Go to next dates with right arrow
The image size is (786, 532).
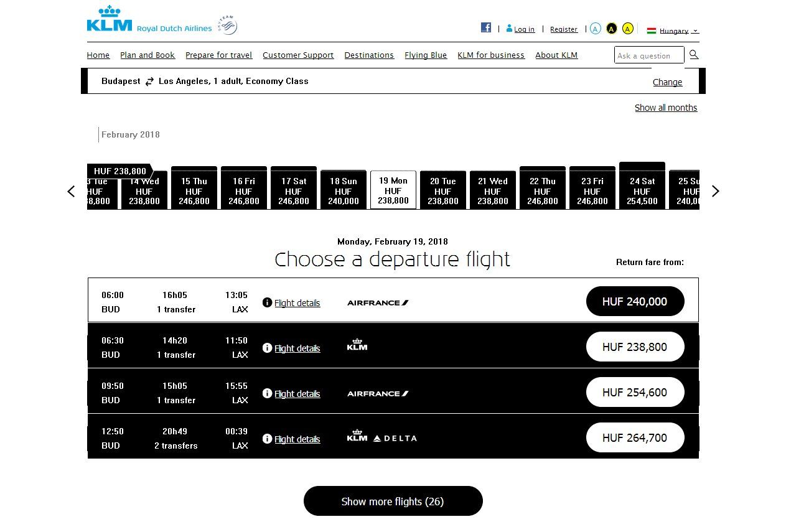(715, 191)
